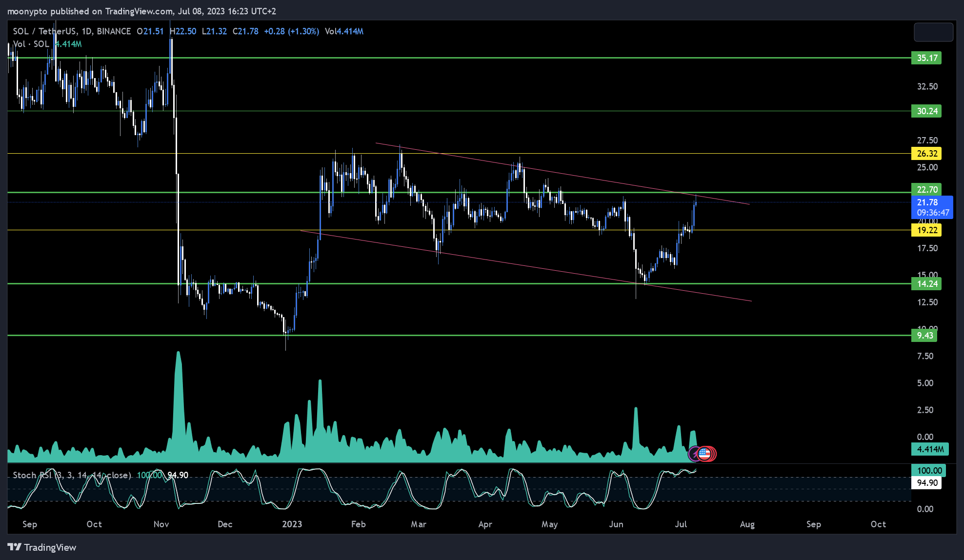This screenshot has width=964, height=560.
Task: Click the Feb label on time axis
Action: [358, 524]
